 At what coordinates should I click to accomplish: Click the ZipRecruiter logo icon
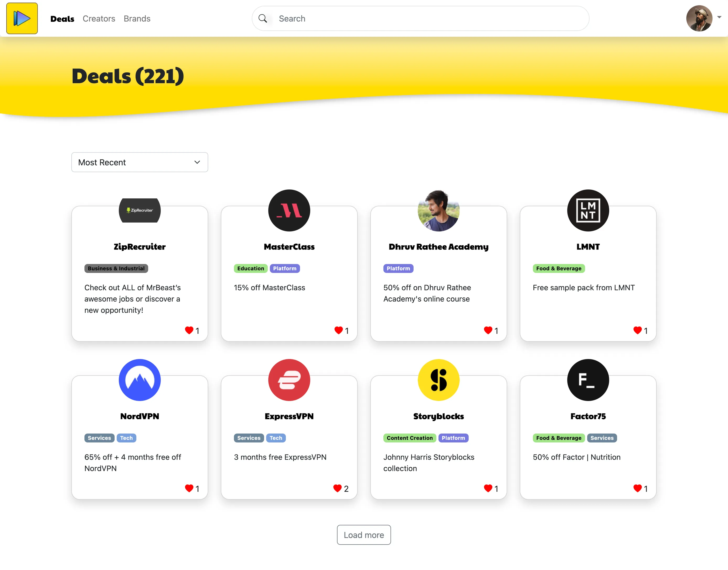point(140,210)
